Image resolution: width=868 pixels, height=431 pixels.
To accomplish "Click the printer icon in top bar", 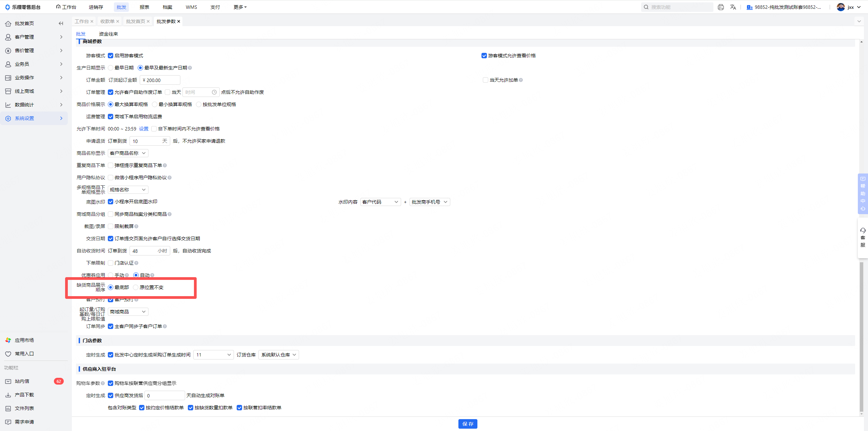I will click(x=721, y=7).
